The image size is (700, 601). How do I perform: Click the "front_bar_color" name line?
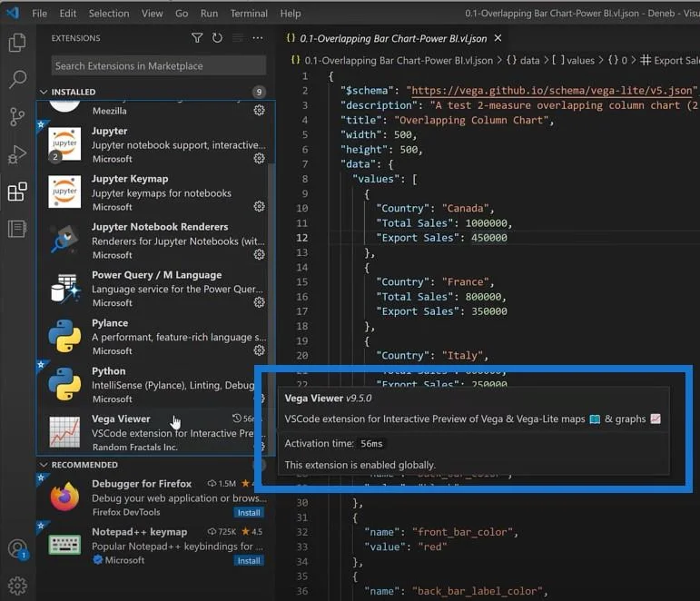click(x=441, y=532)
